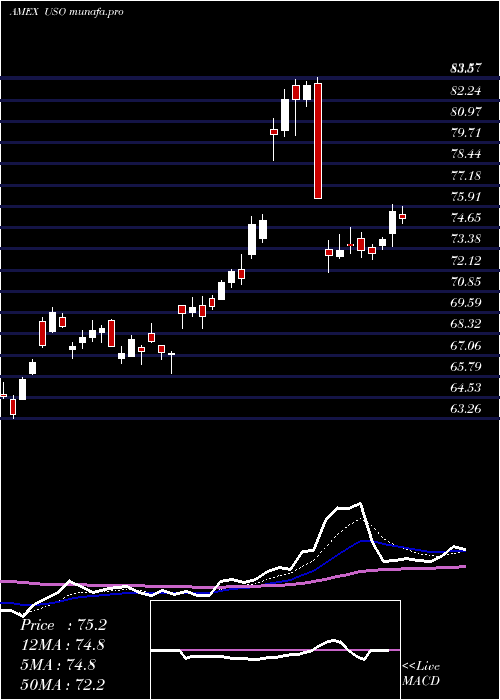
Task: Click the 75.91 price axis label
Action: point(466,196)
